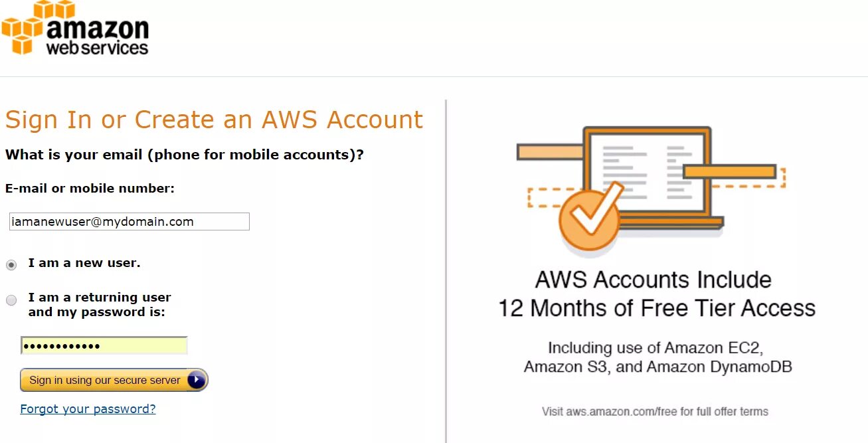Image resolution: width=868 pixels, height=443 pixels.
Task: Focus the e-mail or mobile number field
Action: pyautogui.click(x=130, y=222)
